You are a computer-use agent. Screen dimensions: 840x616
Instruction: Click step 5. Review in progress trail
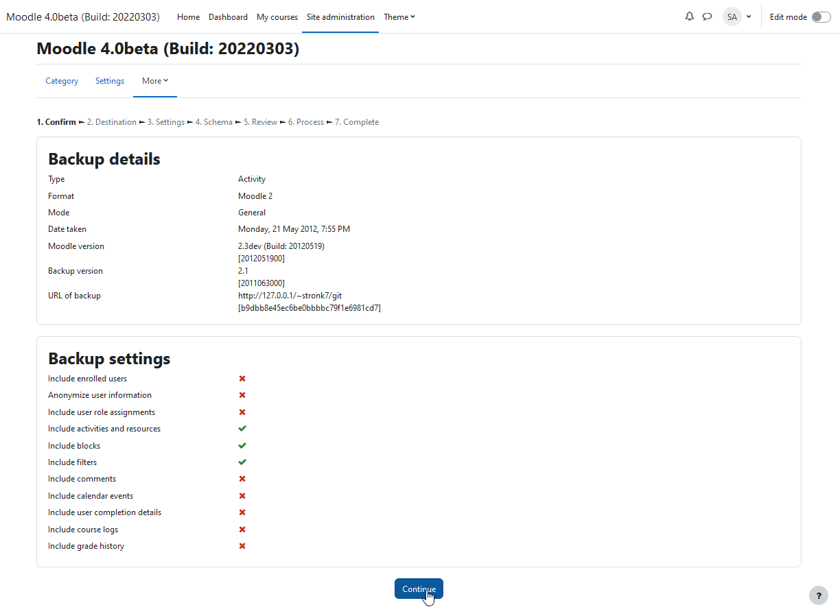[x=261, y=122]
